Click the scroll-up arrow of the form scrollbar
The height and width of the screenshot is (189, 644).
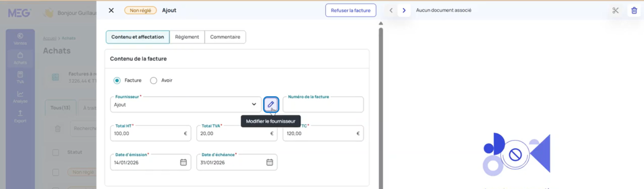[381, 23]
